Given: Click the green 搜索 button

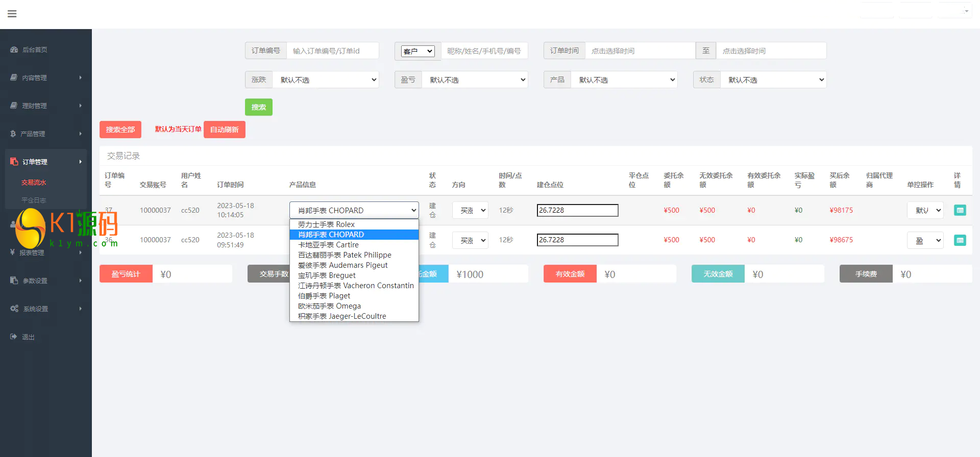Looking at the screenshot, I should coord(258,107).
